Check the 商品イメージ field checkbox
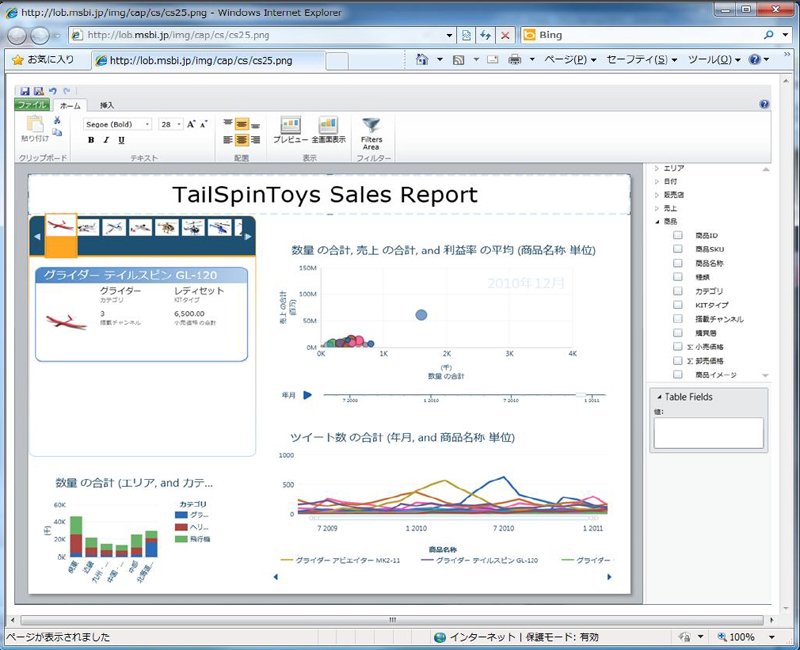 click(678, 374)
